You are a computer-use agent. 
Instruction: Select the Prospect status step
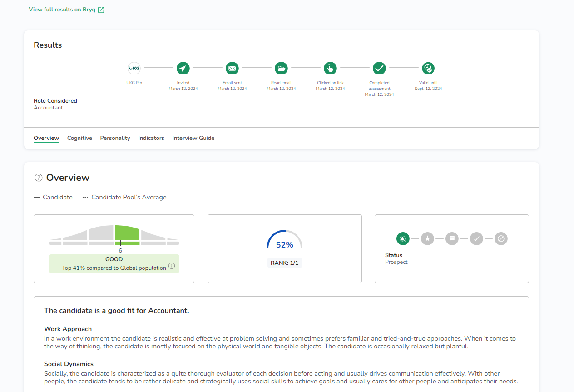click(403, 238)
